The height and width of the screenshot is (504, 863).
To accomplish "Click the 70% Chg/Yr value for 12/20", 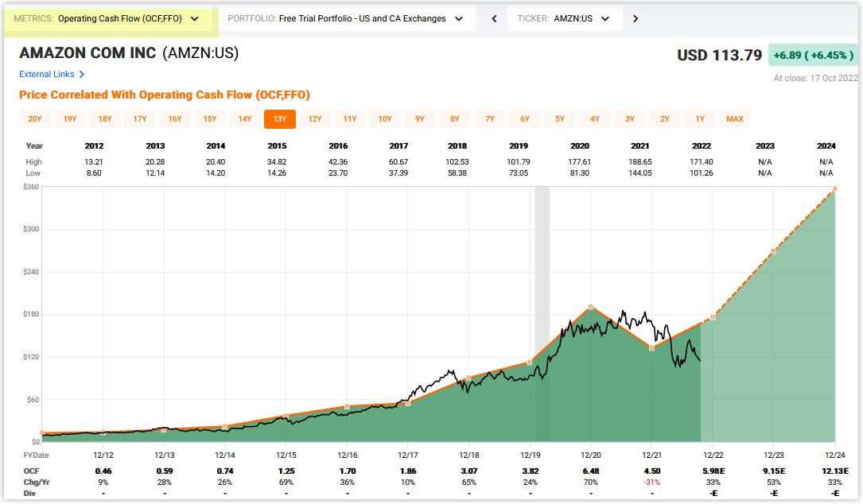I will (x=591, y=482).
